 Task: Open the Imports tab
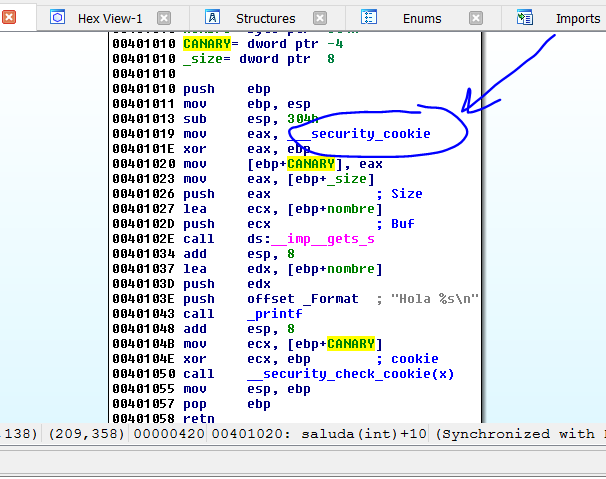click(x=578, y=18)
